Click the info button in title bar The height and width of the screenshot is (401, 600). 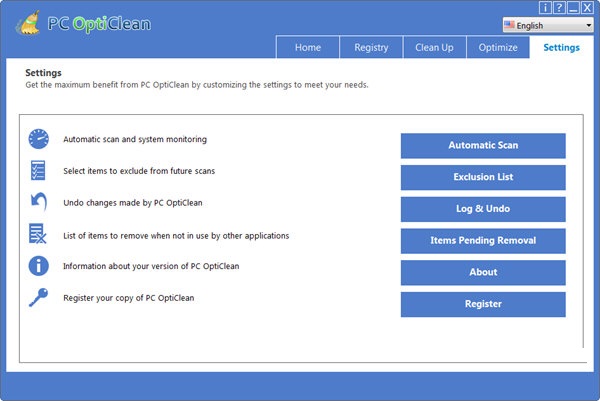coord(545,7)
